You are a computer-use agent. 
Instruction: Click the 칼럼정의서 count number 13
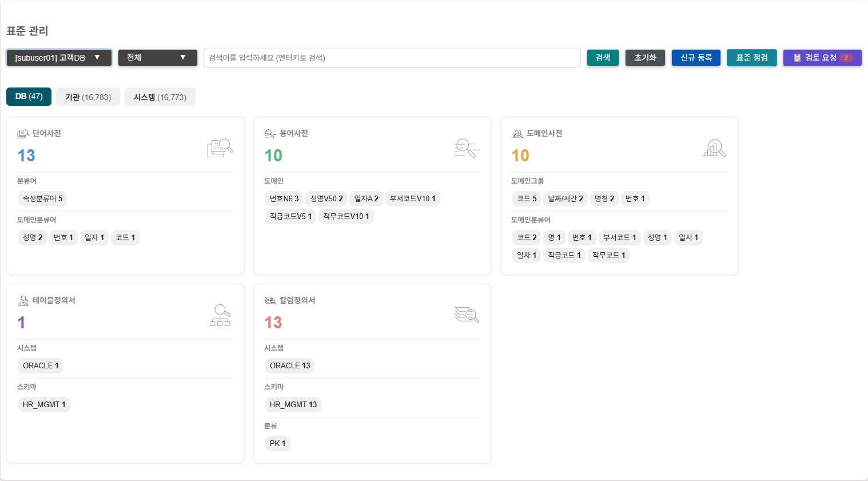click(273, 323)
